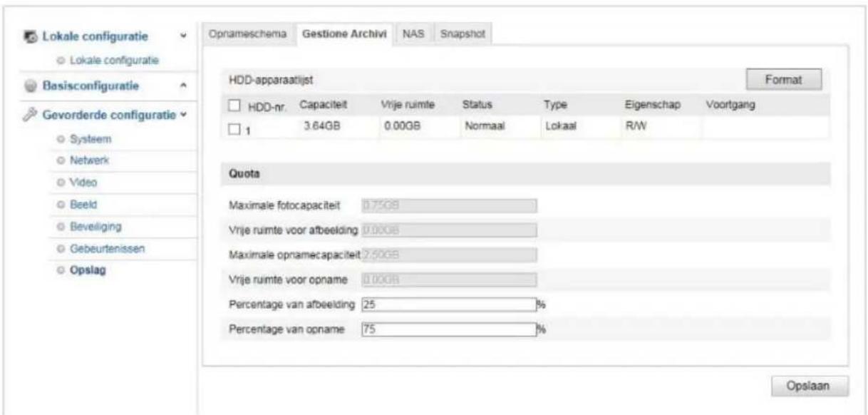Viewport: 868px width, 415px height.
Task: Open the Beeld settings page
Action: [x=83, y=205]
